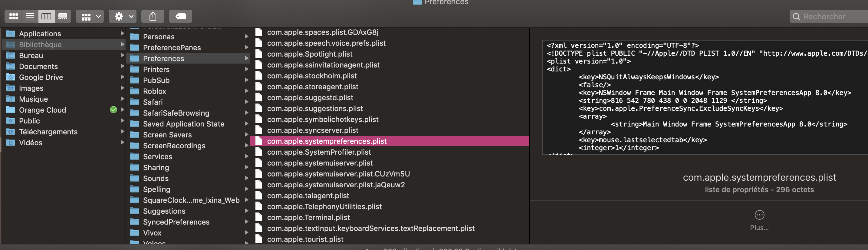This screenshot has width=868, height=250.
Task: Switch to icon view mode
Action: pos(14,16)
